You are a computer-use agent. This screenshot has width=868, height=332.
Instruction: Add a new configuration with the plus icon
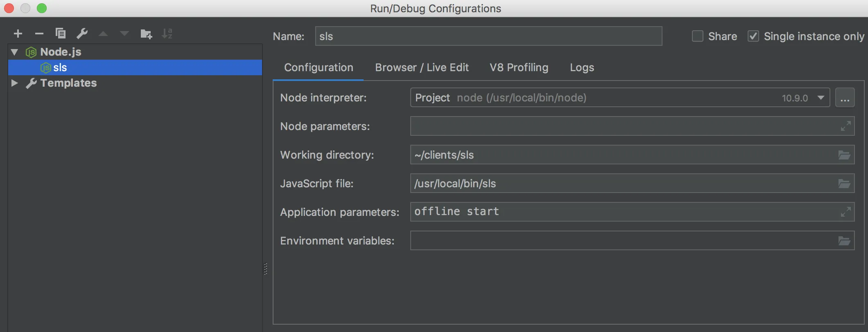coord(18,34)
